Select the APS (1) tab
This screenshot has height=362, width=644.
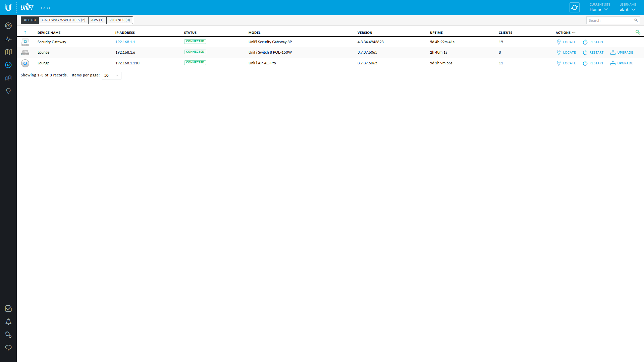tap(97, 20)
